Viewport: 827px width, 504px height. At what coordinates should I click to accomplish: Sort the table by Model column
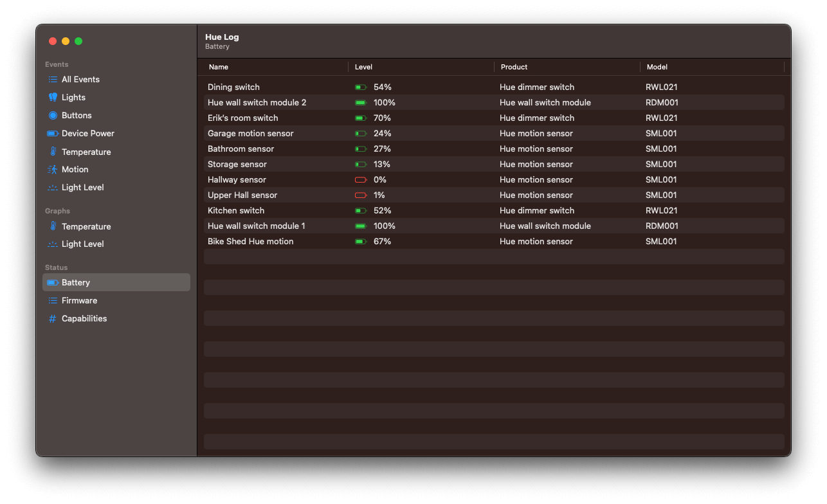click(x=657, y=67)
